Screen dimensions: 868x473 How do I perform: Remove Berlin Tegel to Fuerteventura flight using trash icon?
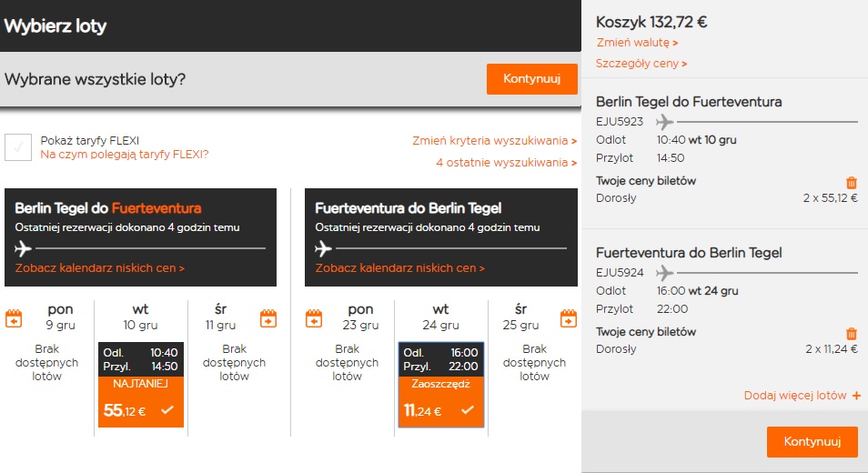[852, 183]
